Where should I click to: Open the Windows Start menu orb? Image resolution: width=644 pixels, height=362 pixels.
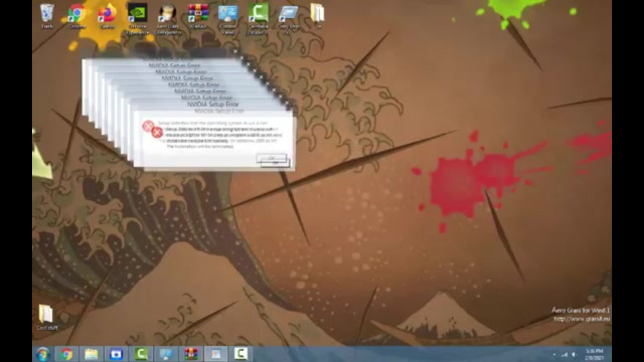click(x=43, y=354)
